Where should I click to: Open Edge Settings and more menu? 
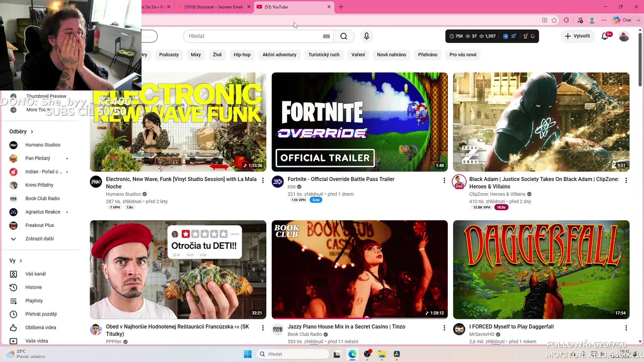pos(604,20)
